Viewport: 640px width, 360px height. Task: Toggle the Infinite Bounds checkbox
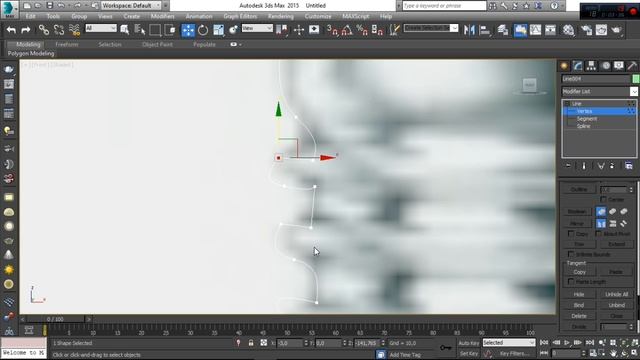(x=571, y=254)
